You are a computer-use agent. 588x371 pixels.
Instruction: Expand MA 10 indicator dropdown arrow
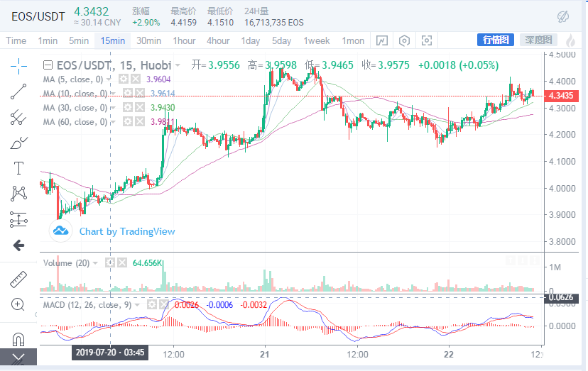[113, 94]
